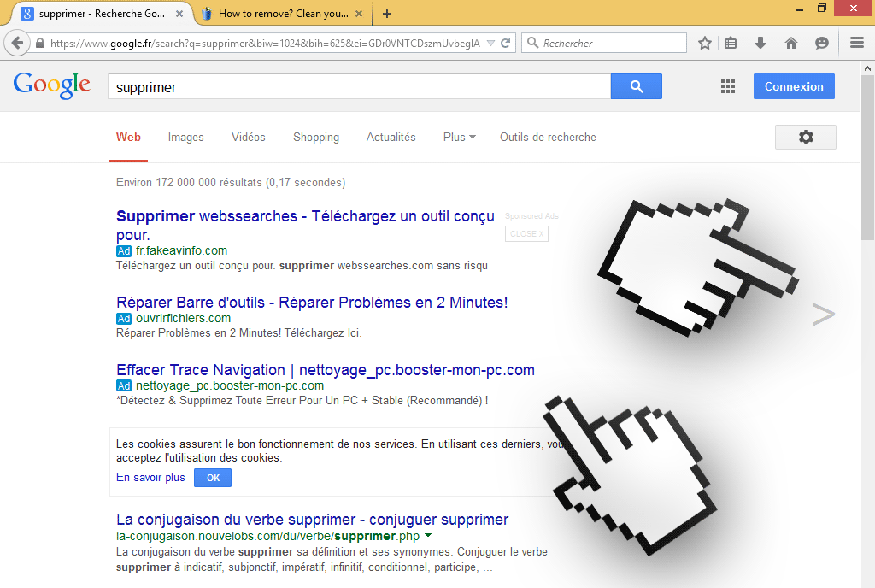Click the magnifier in the Rechercher box
The height and width of the screenshot is (588, 875).
click(533, 43)
